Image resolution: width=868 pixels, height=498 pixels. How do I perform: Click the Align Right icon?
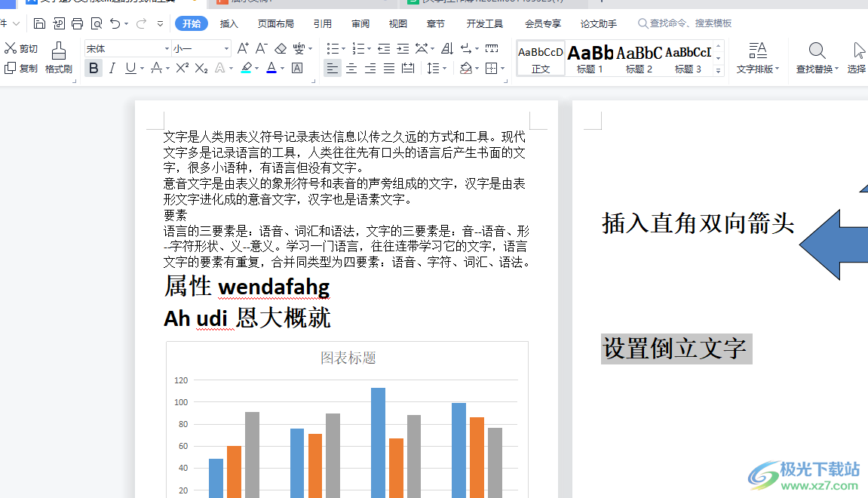coord(370,68)
